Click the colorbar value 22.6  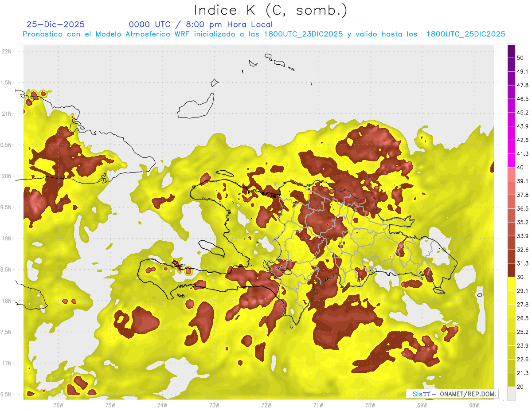[x=523, y=360]
